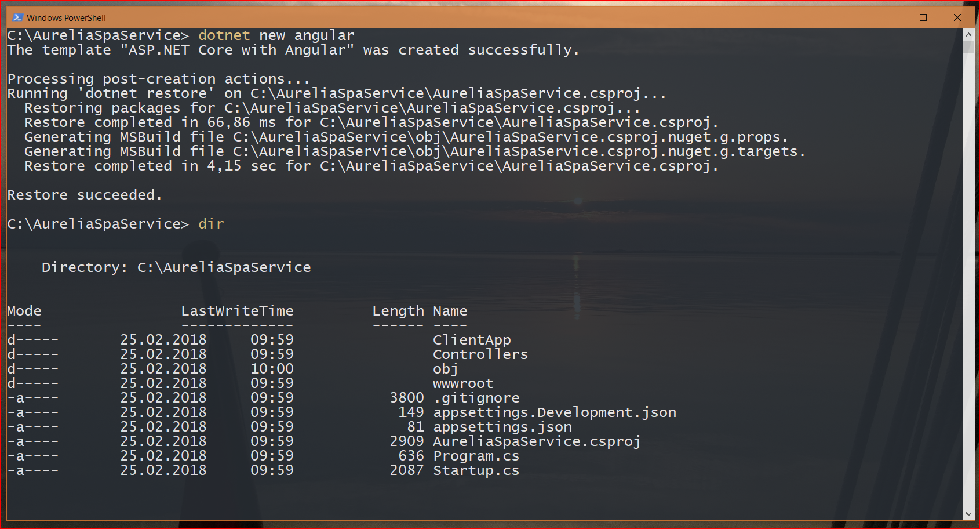Click the nuget.g.targets generation line

click(415, 151)
